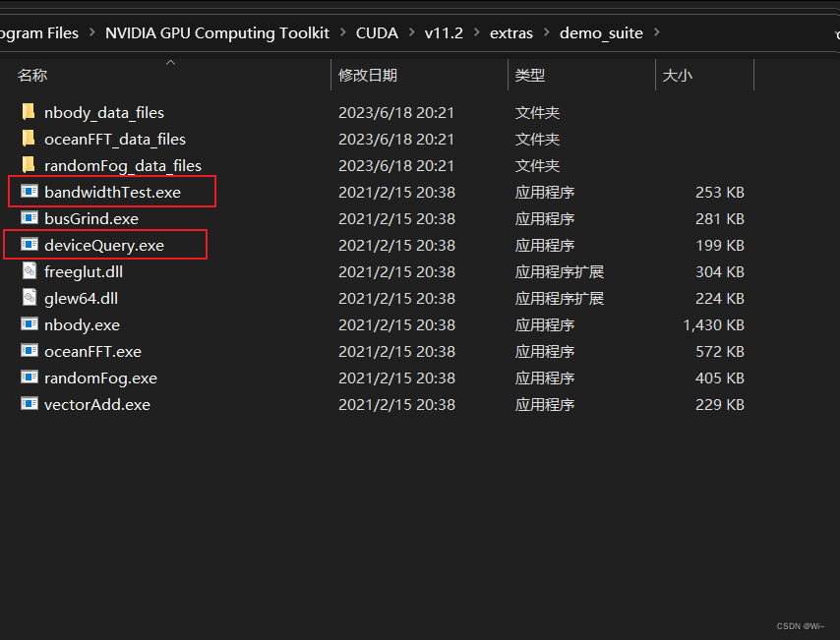Click 文件夹 type of nbody_data_files

coord(537,112)
